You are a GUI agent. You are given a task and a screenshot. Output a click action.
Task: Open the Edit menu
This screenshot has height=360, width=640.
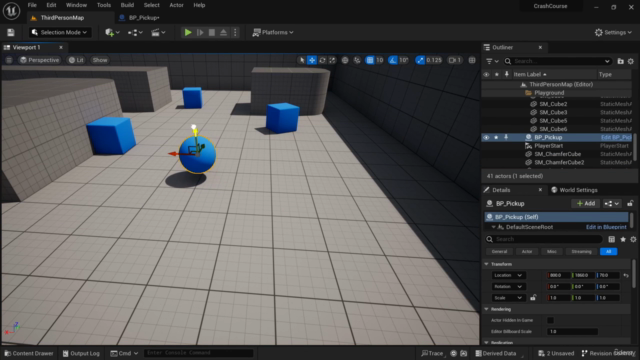pyautogui.click(x=51, y=5)
